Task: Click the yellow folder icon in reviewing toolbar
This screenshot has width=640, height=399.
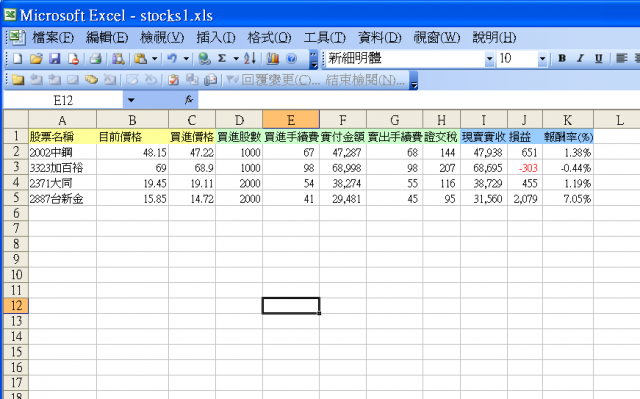Action: pyautogui.click(x=18, y=80)
